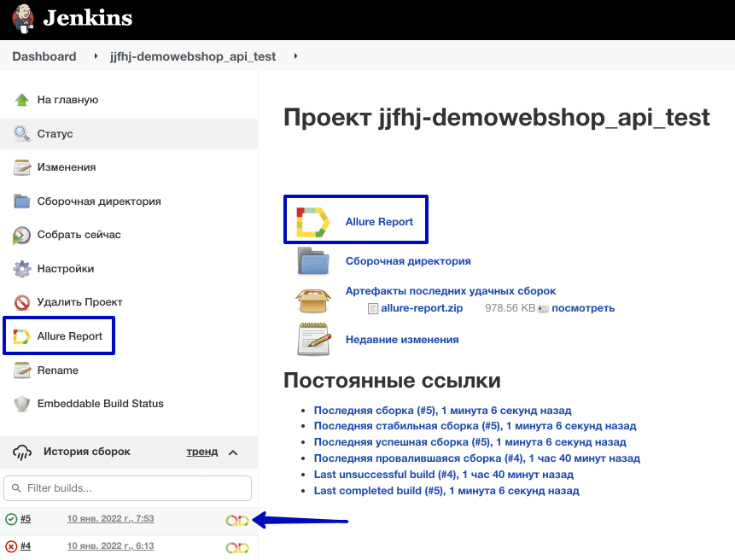The height and width of the screenshot is (560, 735).
Task: Click the clock Собрать сейчас icon
Action: click(x=21, y=236)
